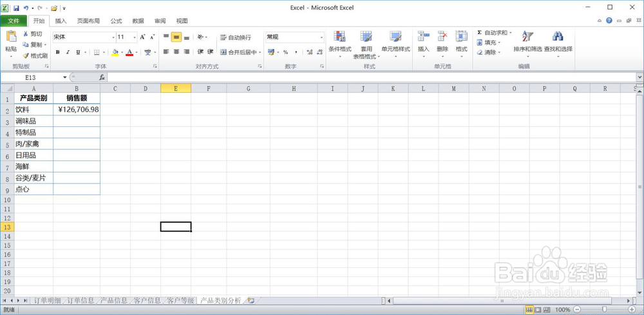Toggle center horizontal alignment
This screenshot has height=315, width=644.
click(176, 52)
